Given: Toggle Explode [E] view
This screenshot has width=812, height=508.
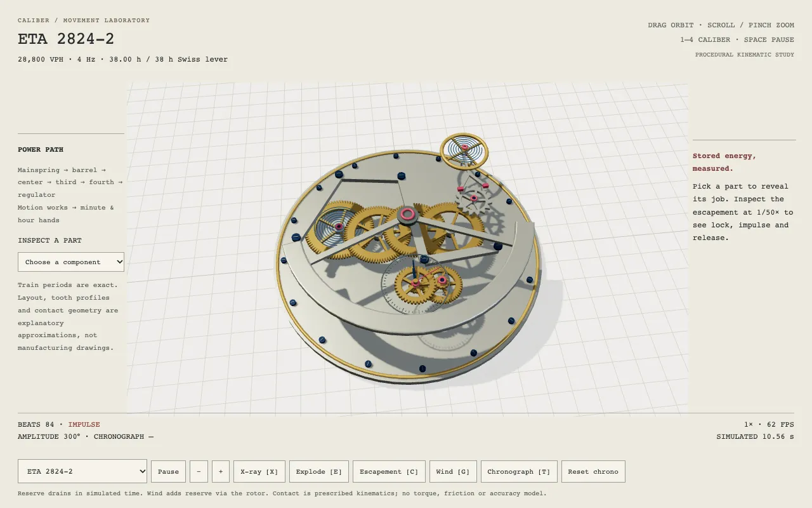Looking at the screenshot, I should click(x=319, y=471).
